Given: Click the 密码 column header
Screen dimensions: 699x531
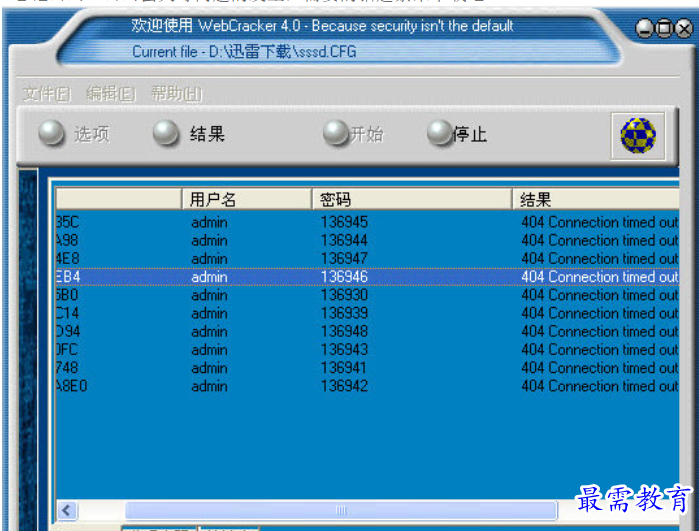Looking at the screenshot, I should [x=411, y=199].
